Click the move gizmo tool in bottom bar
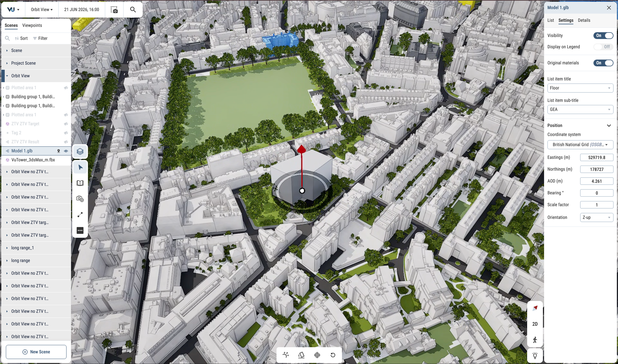The width and height of the screenshot is (618, 364). [286, 355]
